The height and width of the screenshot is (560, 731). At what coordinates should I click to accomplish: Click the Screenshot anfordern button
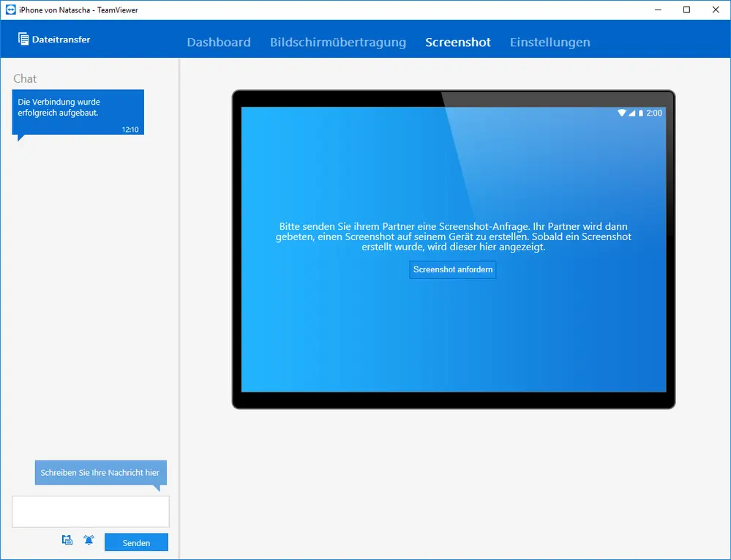point(453,269)
